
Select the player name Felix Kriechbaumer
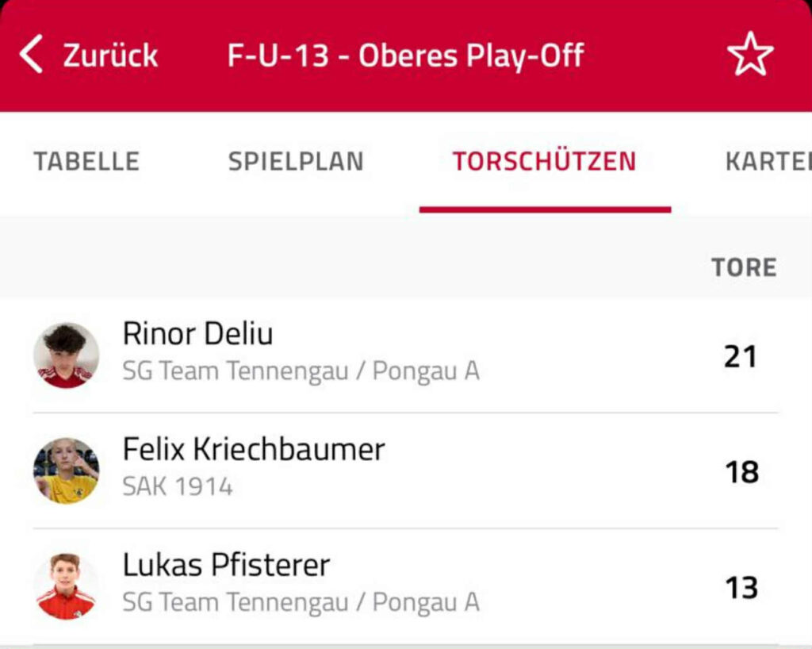[x=254, y=448]
